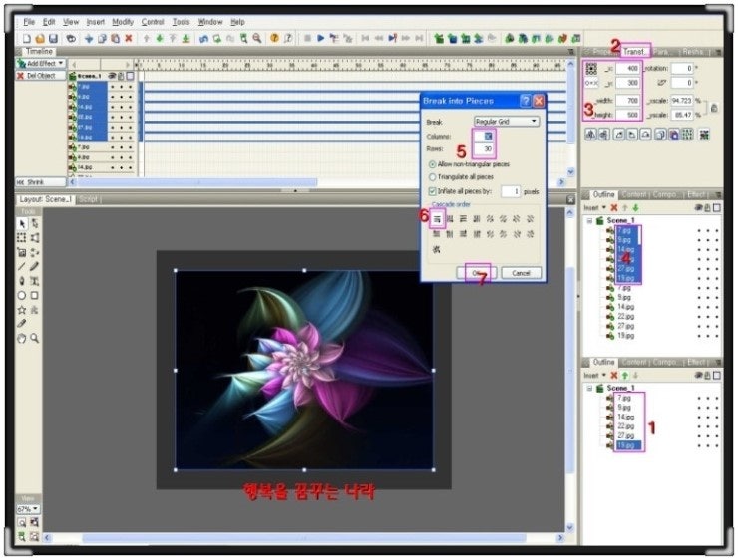
Task: Click the Cancel button in dialog
Action: (x=521, y=273)
